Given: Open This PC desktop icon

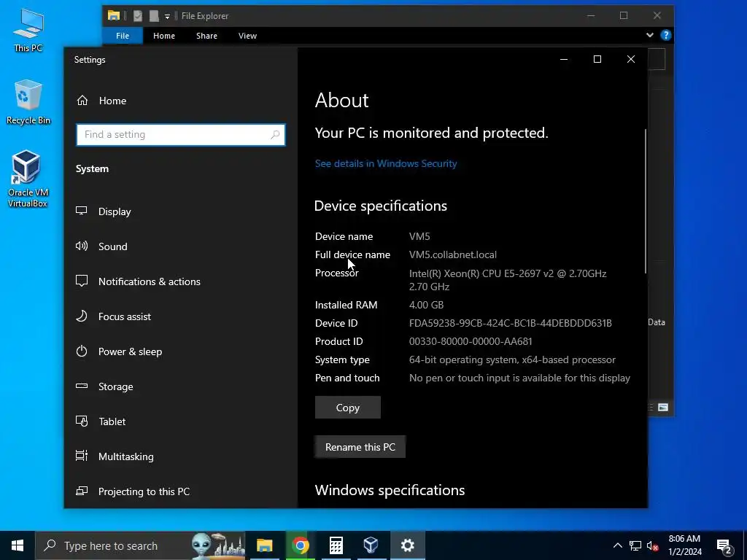Looking at the screenshot, I should coord(28,31).
